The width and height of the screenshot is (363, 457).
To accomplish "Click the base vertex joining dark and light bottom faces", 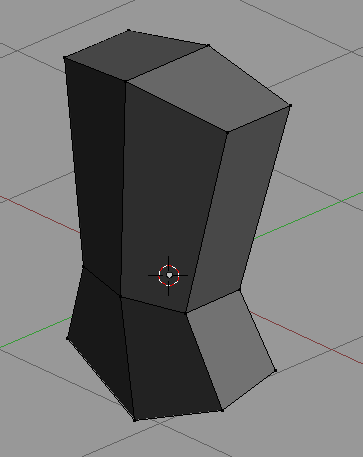I will [222, 410].
